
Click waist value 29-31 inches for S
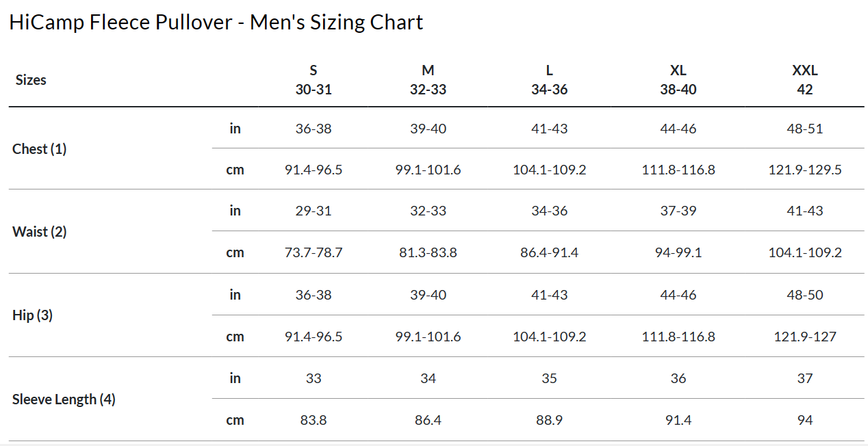click(x=314, y=211)
